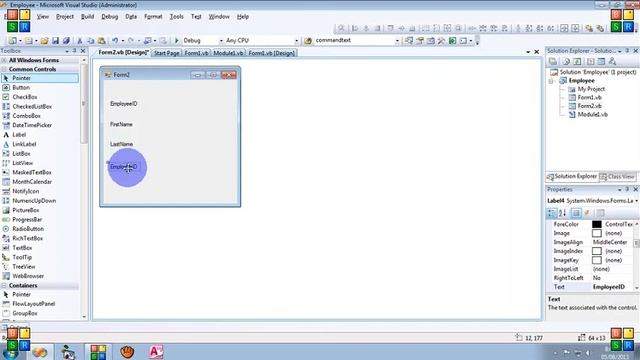Click the Undo arrow icon
640x360 pixels.
[115, 40]
